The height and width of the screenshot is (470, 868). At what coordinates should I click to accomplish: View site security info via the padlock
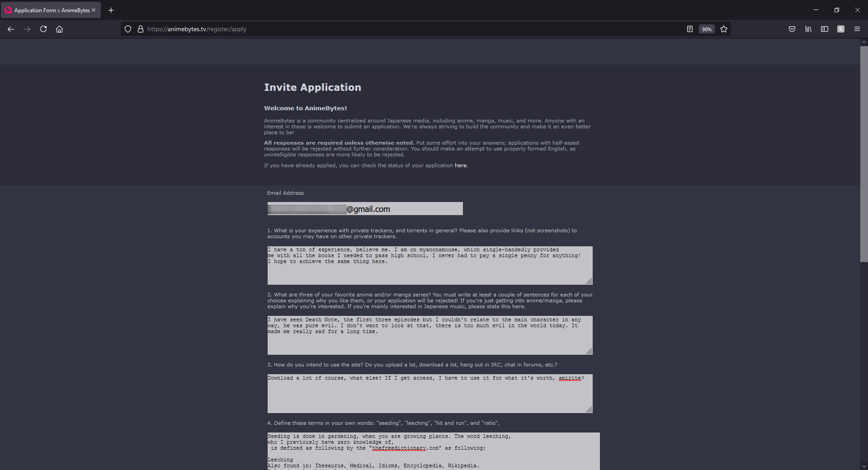(140, 29)
